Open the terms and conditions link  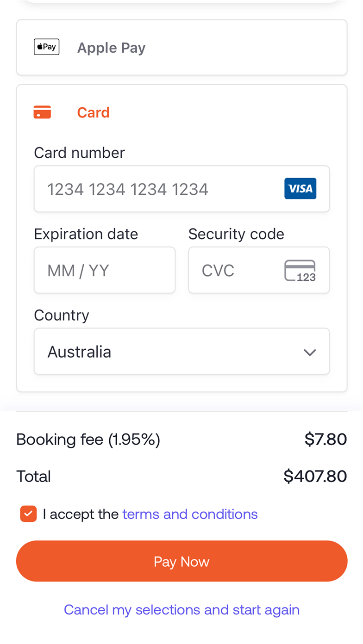point(190,514)
